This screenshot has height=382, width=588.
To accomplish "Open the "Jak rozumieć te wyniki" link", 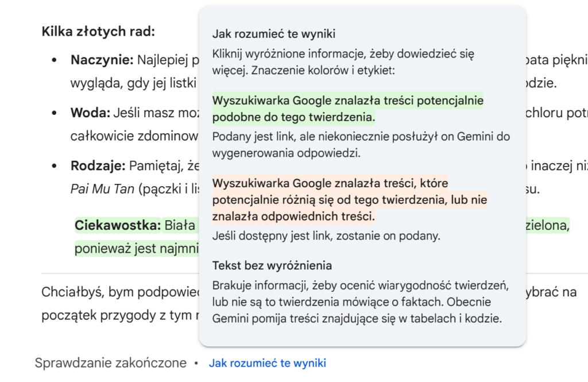I will [267, 362].
